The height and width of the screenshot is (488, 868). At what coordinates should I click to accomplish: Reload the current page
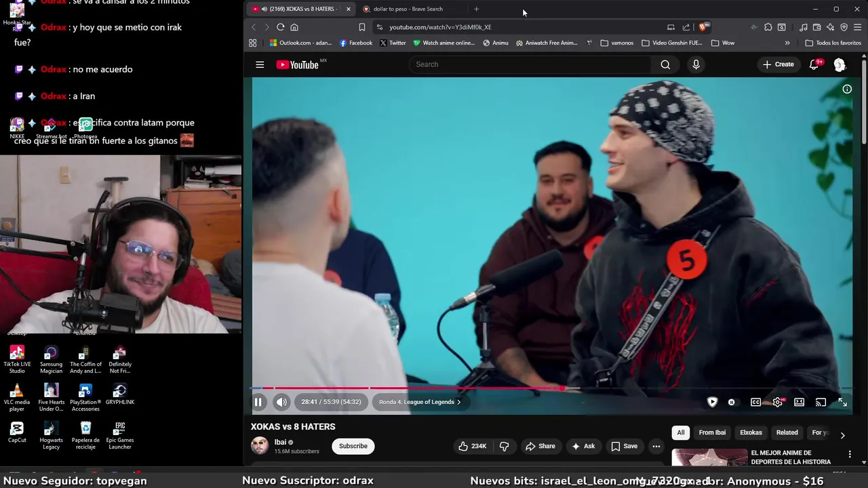[x=280, y=27]
